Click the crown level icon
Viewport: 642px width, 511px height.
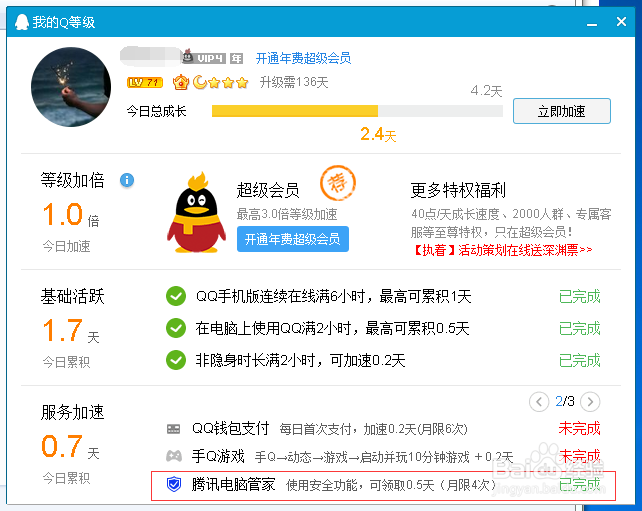(x=181, y=82)
